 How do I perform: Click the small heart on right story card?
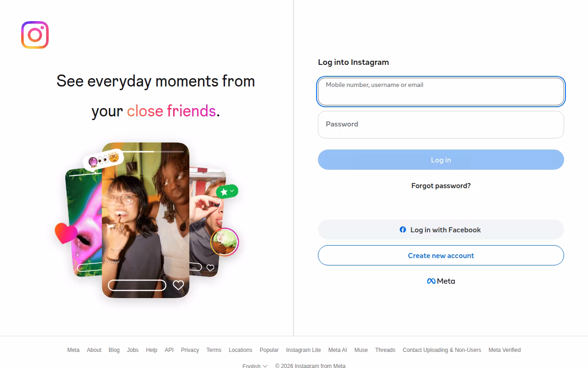210,268
